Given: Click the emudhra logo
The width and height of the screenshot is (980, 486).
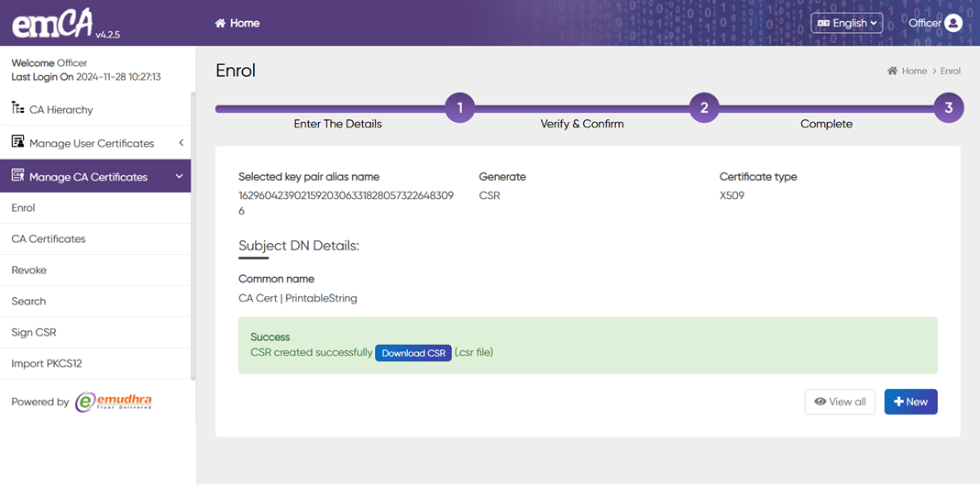Looking at the screenshot, I should pyautogui.click(x=113, y=402).
